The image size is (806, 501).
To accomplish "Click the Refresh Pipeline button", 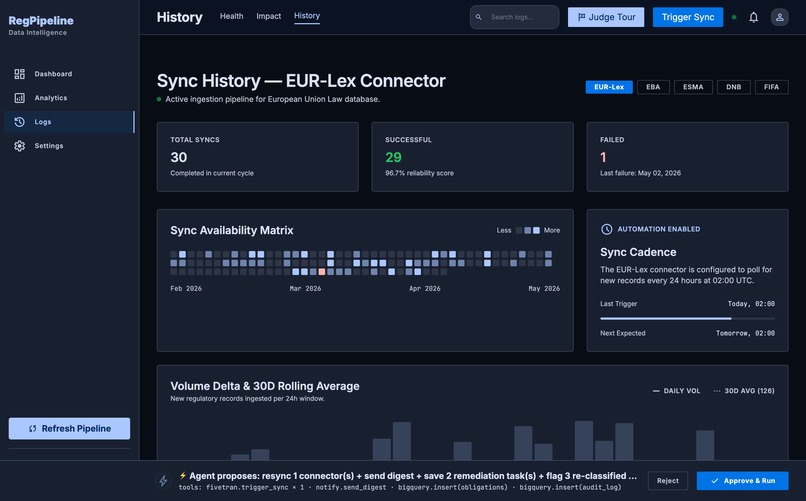I will click(x=69, y=429).
